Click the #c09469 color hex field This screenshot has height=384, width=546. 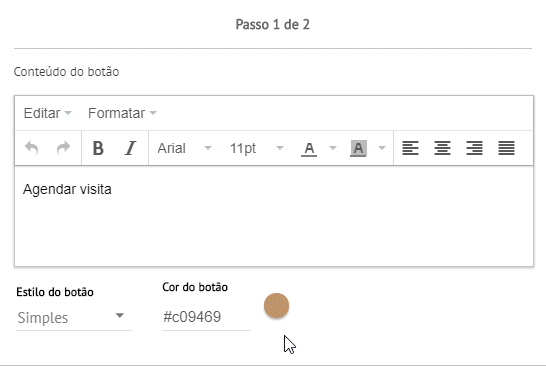[x=206, y=317]
